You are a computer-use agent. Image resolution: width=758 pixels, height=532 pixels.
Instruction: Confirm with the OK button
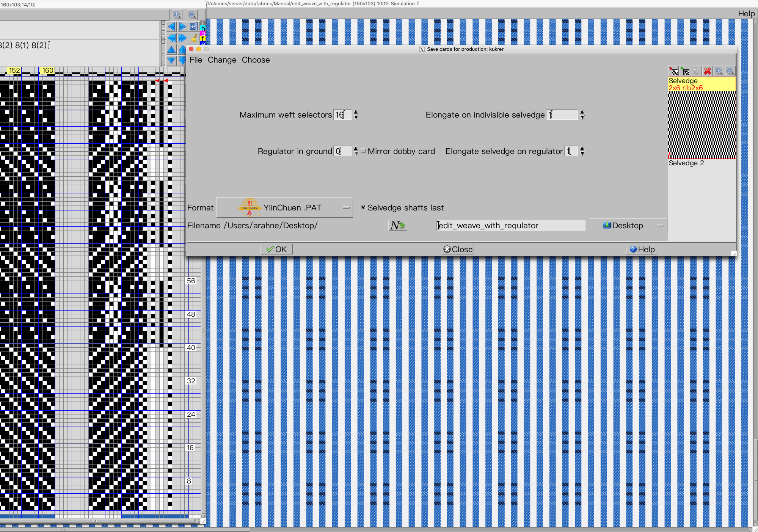click(x=276, y=249)
